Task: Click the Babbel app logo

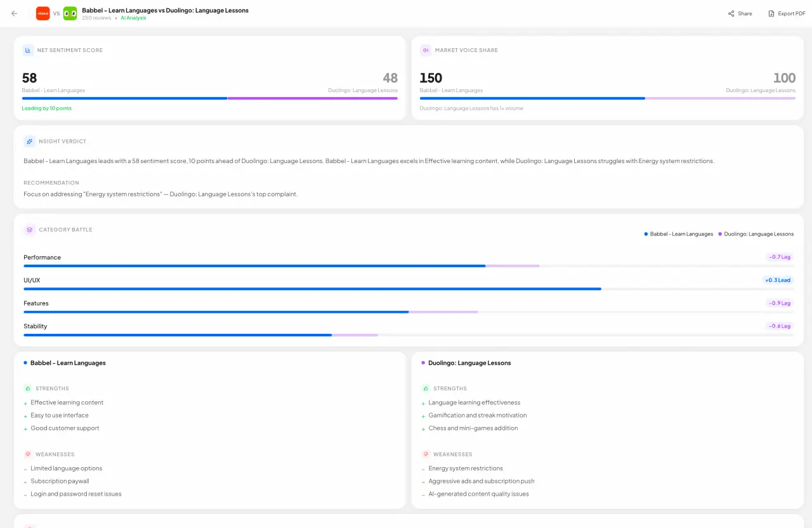Action: 43,13
